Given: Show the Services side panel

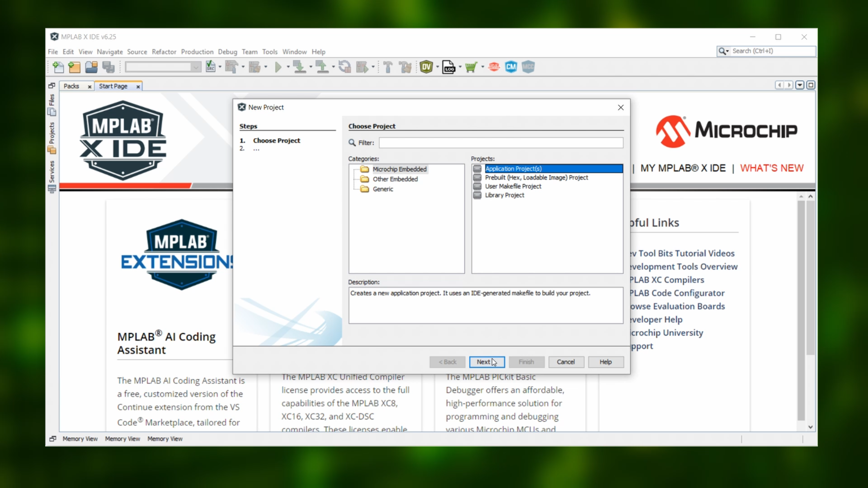Looking at the screenshot, I should tap(52, 176).
